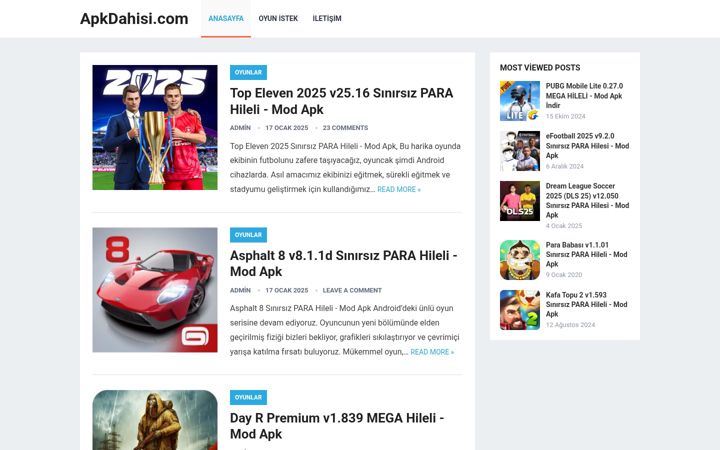Click the DLS25 Dream League Soccer icon

pos(520,201)
